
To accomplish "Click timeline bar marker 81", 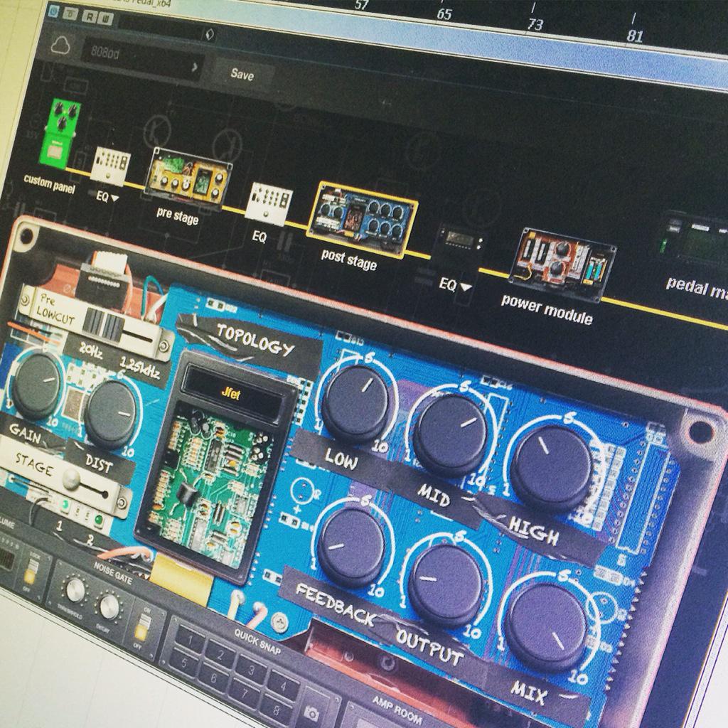I will [635, 36].
